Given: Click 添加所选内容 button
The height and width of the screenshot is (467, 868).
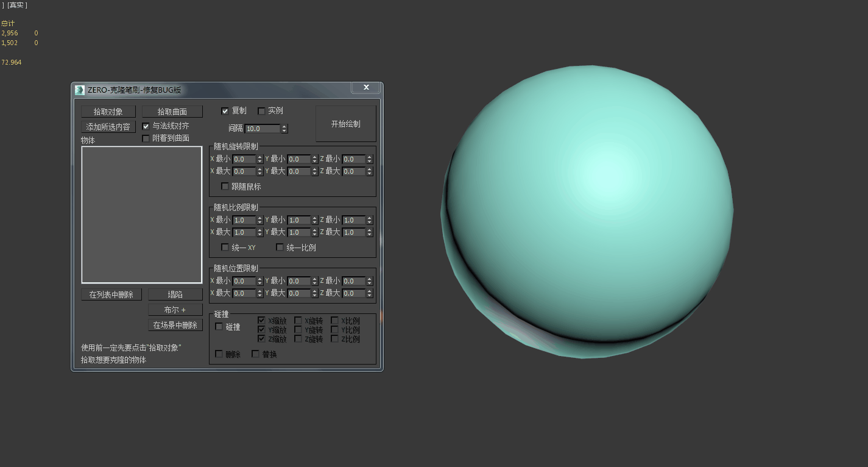Looking at the screenshot, I should [x=108, y=127].
